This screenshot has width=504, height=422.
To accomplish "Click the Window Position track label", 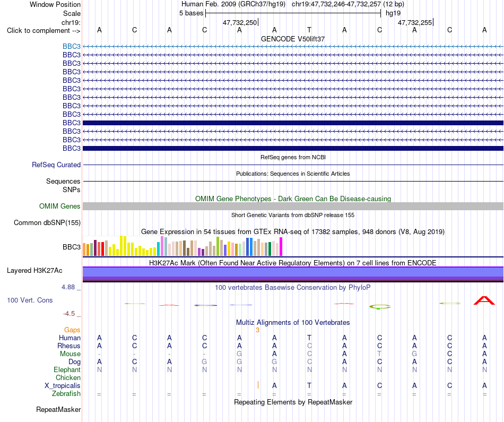I will pyautogui.click(x=55, y=4).
